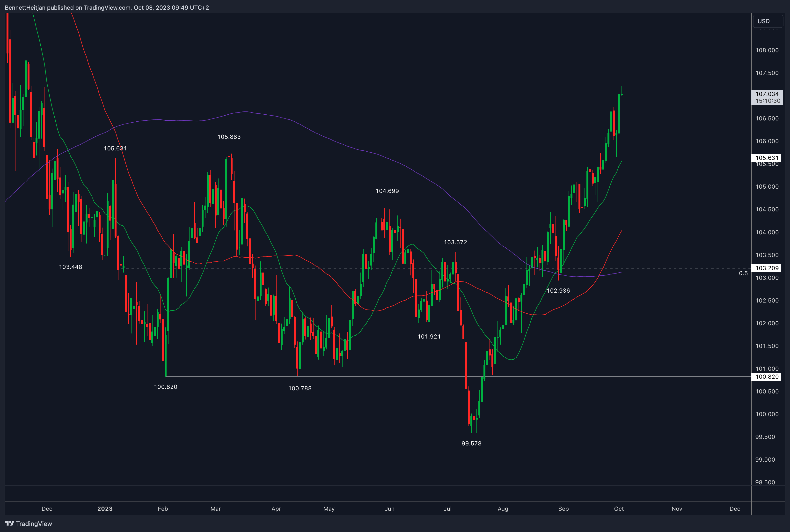Click the 101.921 June low annotation
The image size is (790, 532).
pyautogui.click(x=429, y=337)
